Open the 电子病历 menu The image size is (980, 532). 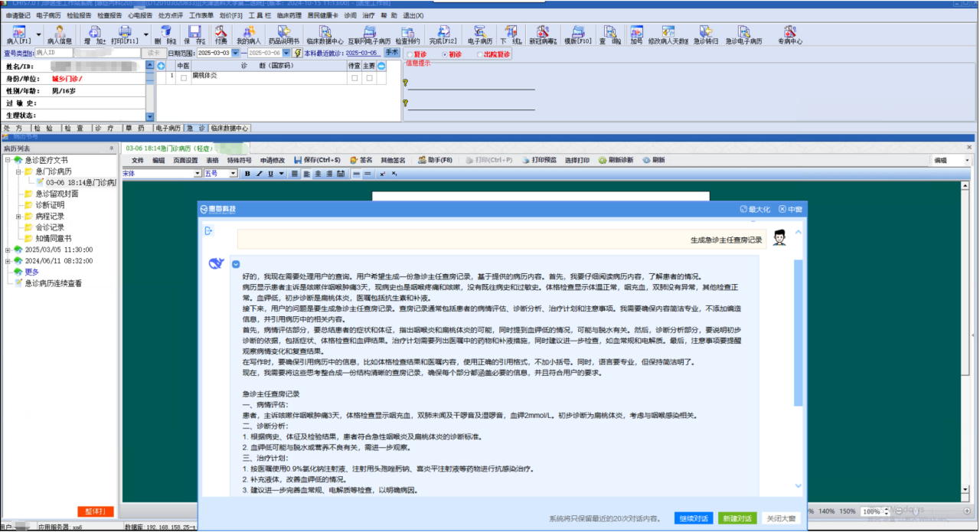(48, 15)
